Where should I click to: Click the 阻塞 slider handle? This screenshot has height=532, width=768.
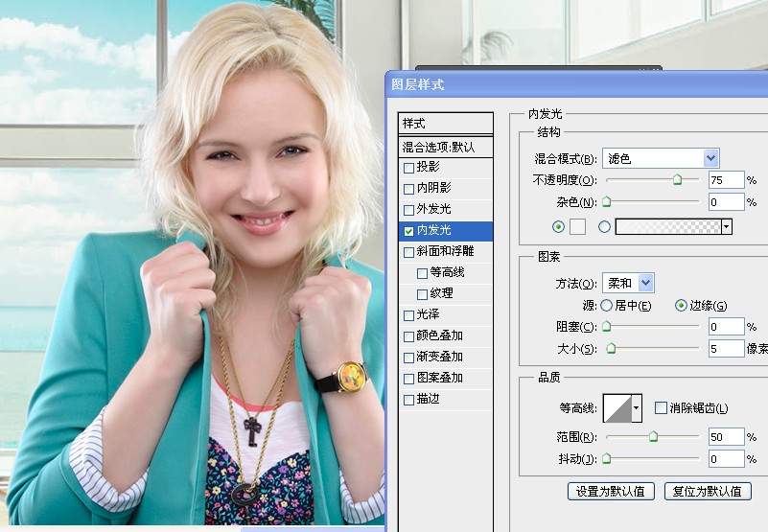(x=606, y=326)
